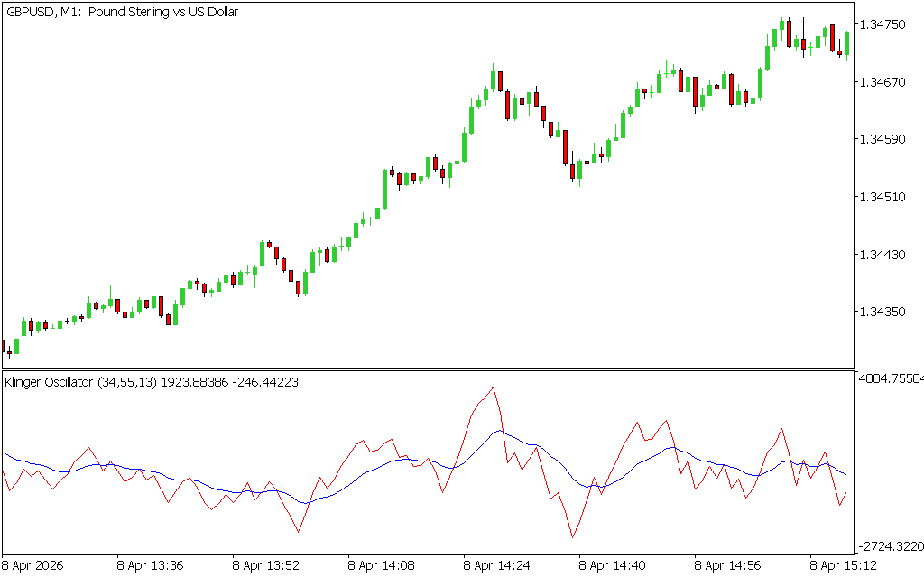
Task: Click the 8 Apr 2026 date label
Action: [x=32, y=565]
